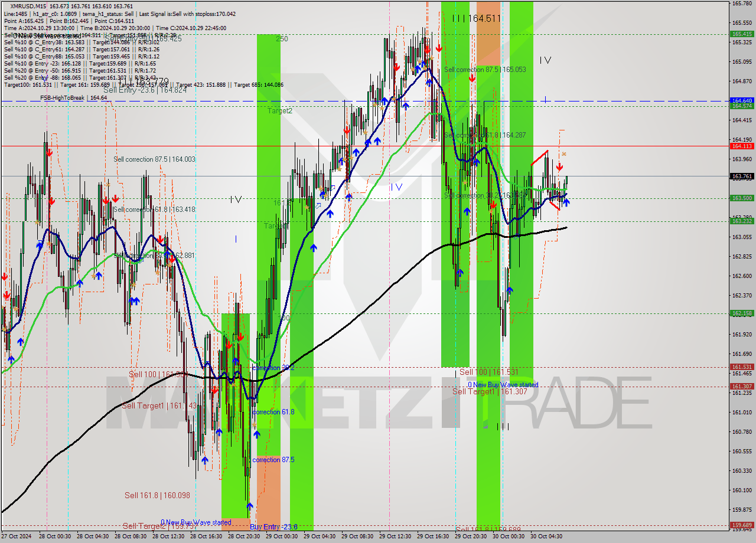Viewport: 756px width, 543px height.
Task: Click the green 163.232 price tag
Action: (742, 221)
